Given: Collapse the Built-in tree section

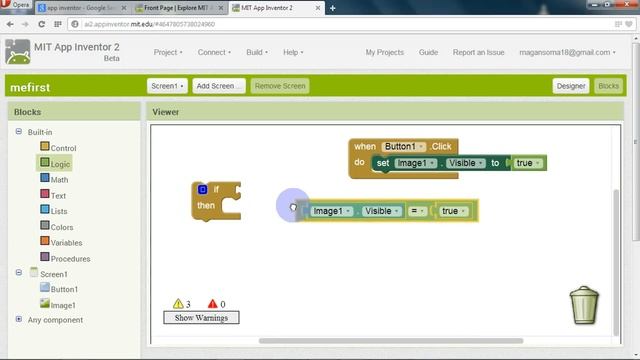Looking at the screenshot, I should click(x=19, y=131).
